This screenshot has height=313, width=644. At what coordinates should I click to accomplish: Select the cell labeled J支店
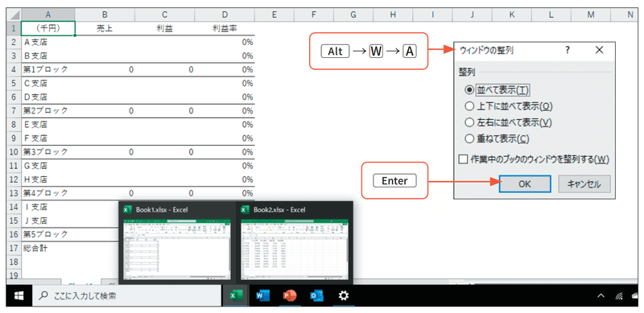48,220
